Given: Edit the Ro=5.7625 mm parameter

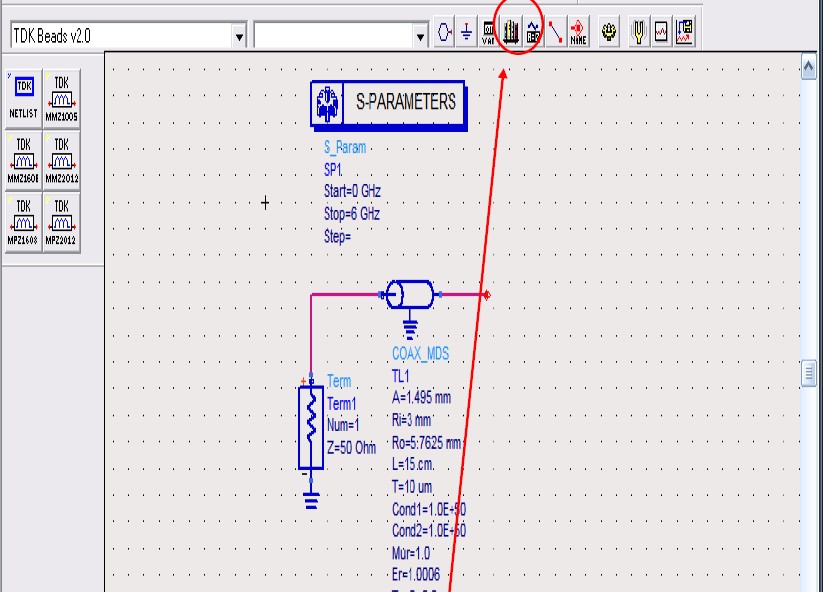Looking at the screenshot, I should tap(426, 443).
